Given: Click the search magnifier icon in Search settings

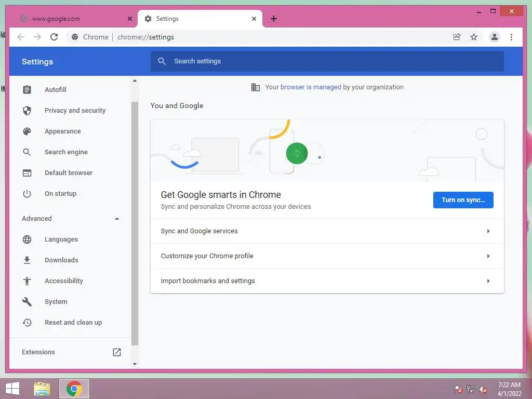Looking at the screenshot, I should (162, 61).
